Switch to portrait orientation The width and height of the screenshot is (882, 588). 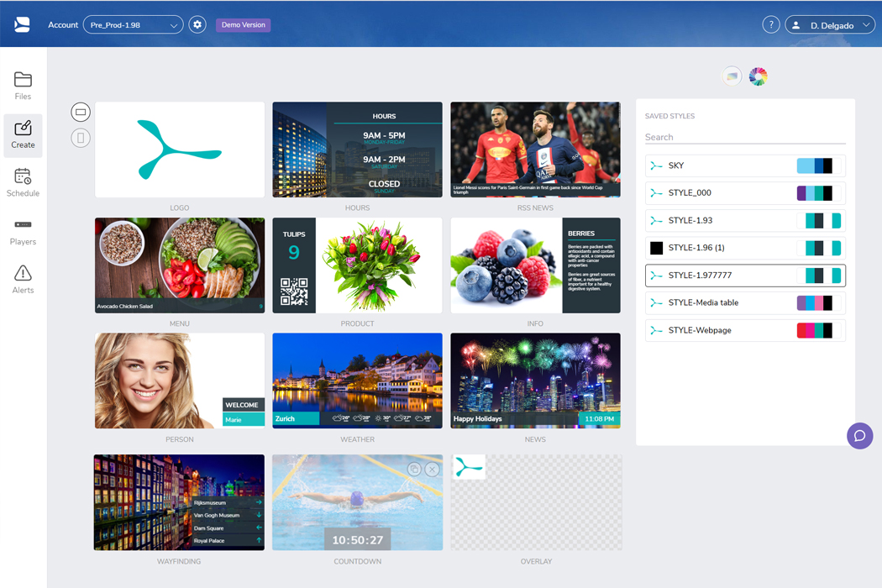81,138
